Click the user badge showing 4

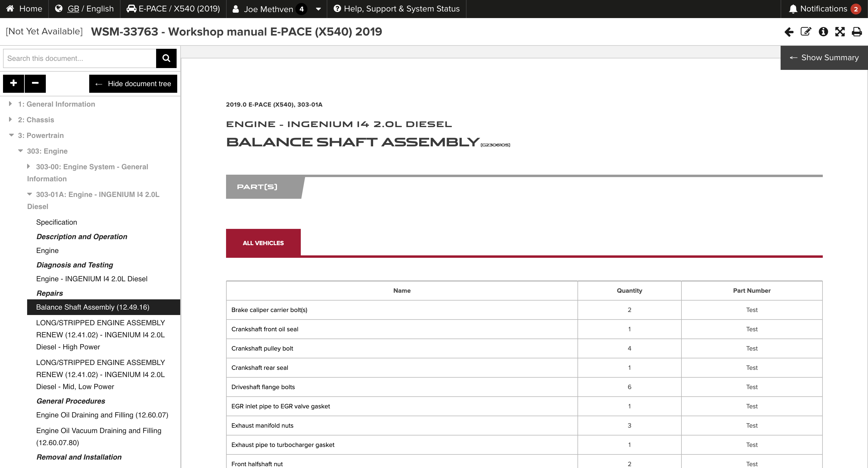click(301, 9)
